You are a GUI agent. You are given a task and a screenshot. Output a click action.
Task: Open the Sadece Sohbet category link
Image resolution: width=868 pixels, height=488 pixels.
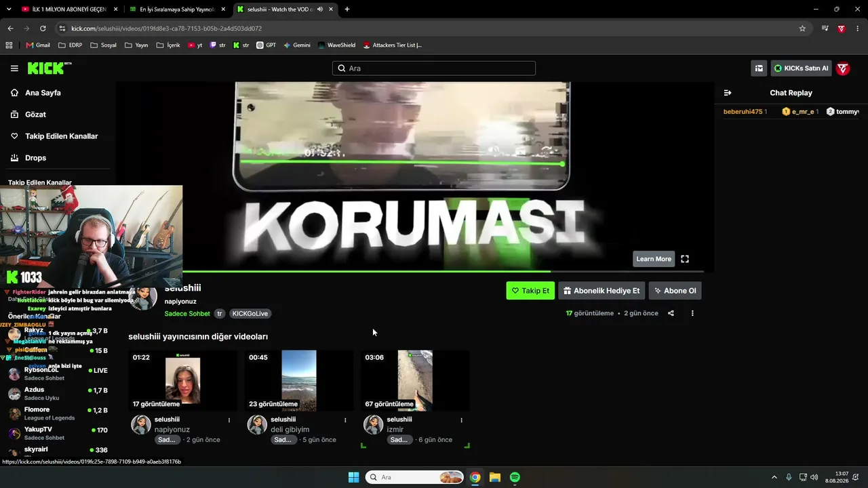coord(187,314)
